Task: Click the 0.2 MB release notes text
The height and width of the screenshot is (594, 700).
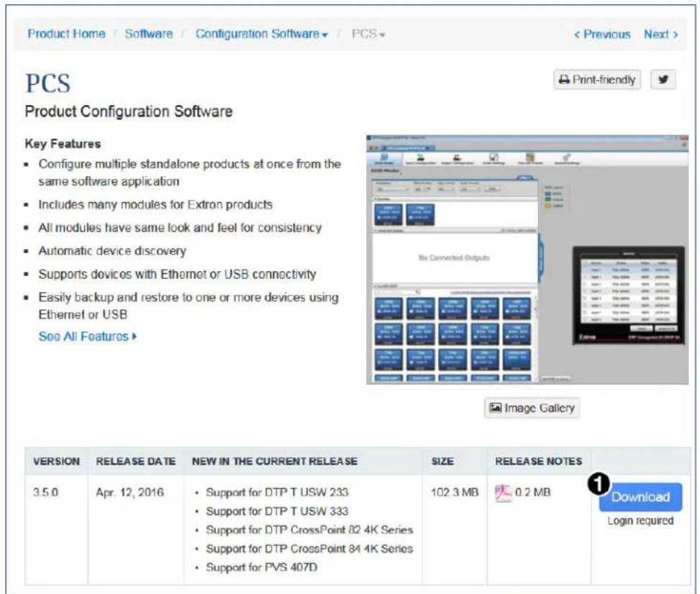Action: tap(532, 493)
